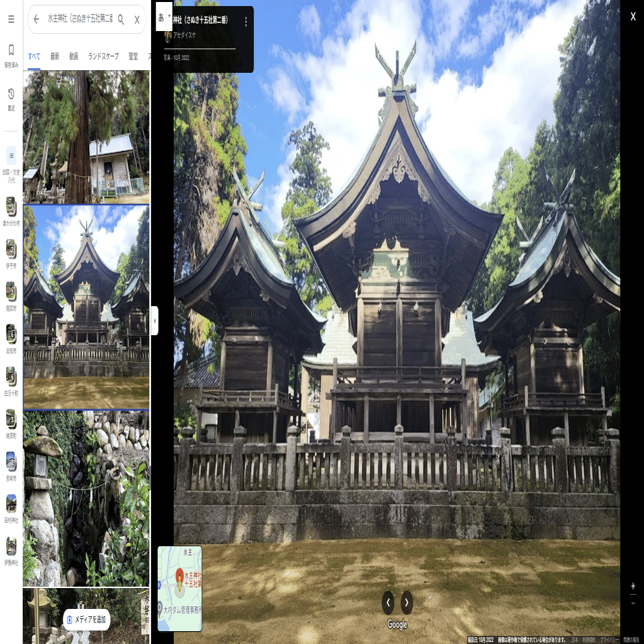644x644 pixels.
Task: Open the 梼原町 sidebar shortcut
Action: (x=11, y=423)
